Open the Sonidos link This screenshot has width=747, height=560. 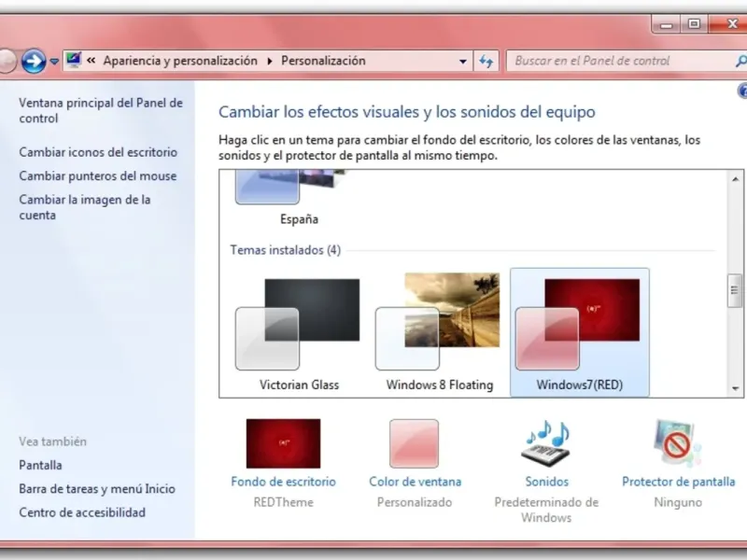click(547, 482)
